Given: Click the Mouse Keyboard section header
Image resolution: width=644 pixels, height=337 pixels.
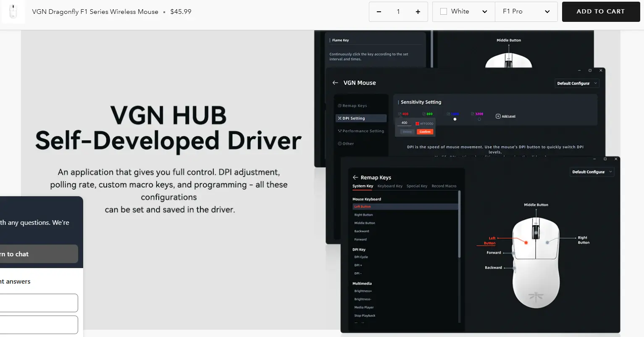Looking at the screenshot, I should point(367,199).
